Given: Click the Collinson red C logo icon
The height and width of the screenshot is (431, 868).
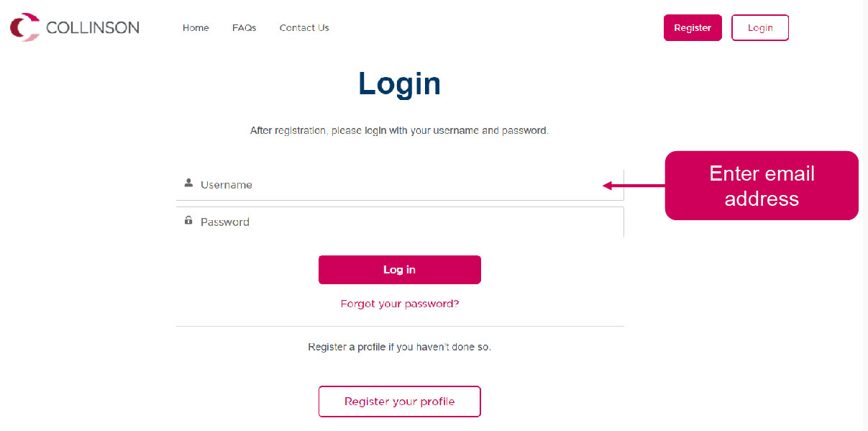Looking at the screenshot, I should [x=24, y=27].
